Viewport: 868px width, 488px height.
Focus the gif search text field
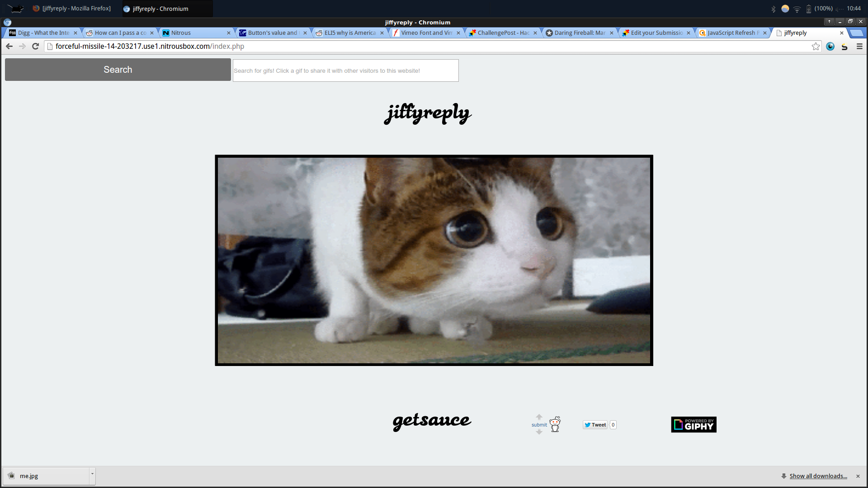tap(345, 70)
